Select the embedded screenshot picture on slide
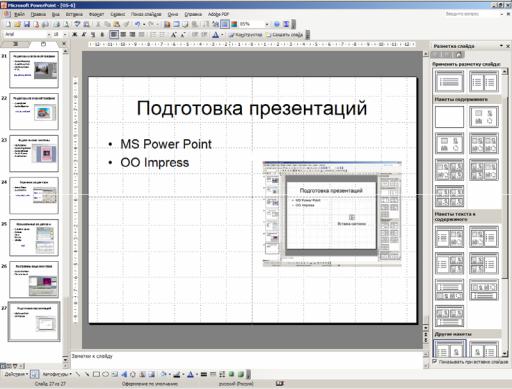This screenshot has width=512, height=389. tap(332, 214)
